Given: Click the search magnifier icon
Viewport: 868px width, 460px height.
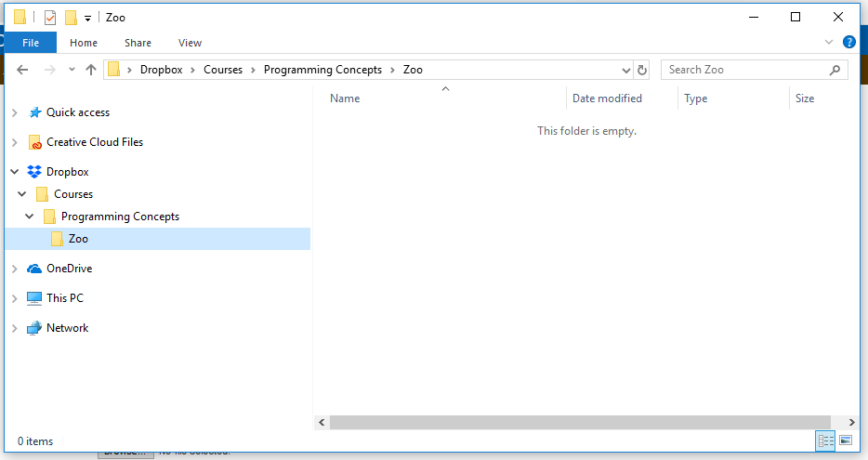Looking at the screenshot, I should click(x=835, y=70).
